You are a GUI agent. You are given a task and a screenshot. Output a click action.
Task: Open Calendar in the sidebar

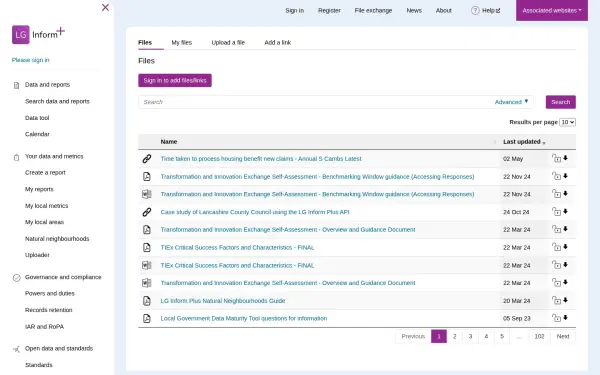pyautogui.click(x=37, y=134)
